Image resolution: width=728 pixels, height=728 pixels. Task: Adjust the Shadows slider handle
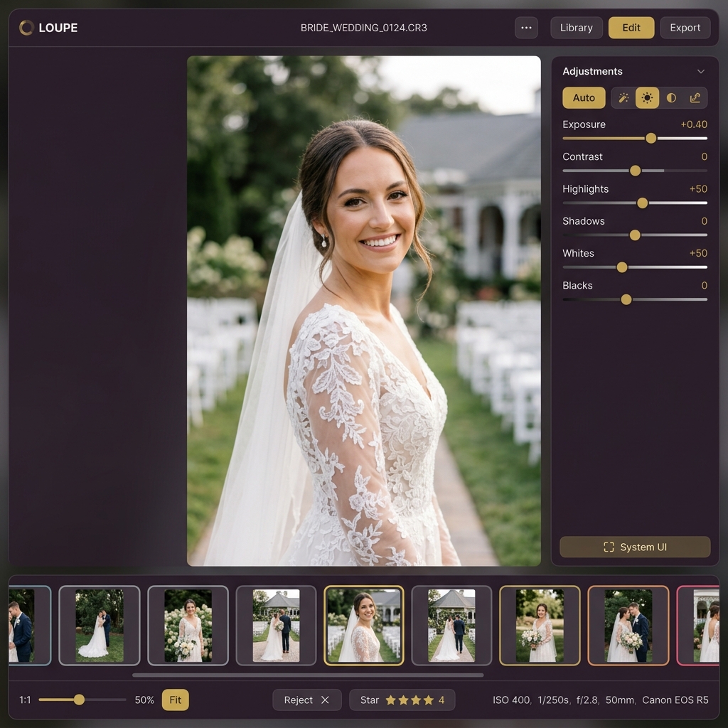635,235
